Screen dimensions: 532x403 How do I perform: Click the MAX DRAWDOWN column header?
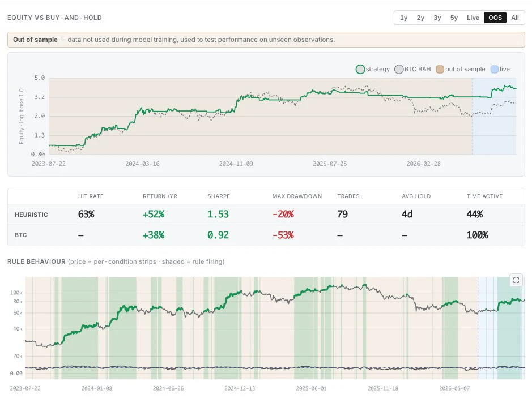[x=297, y=196]
